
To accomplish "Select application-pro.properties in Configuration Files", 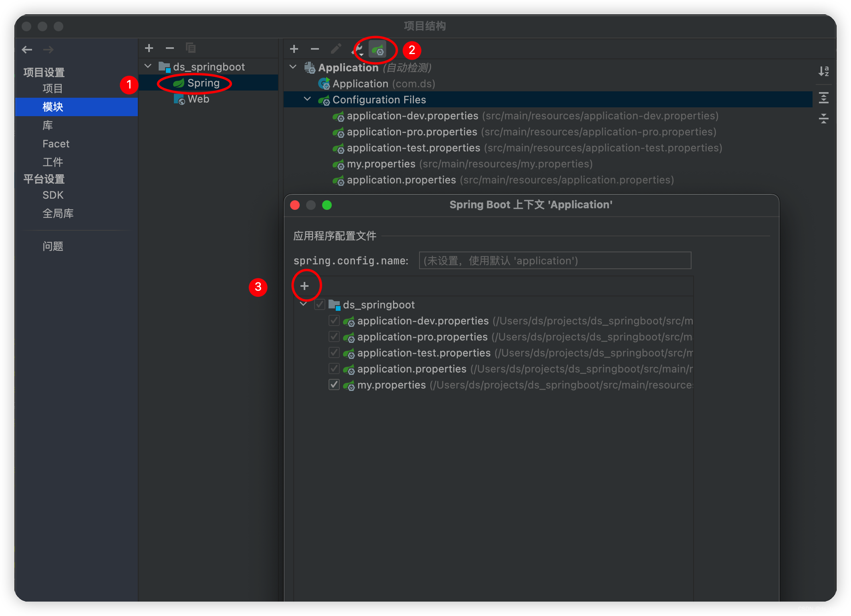I will (524, 132).
